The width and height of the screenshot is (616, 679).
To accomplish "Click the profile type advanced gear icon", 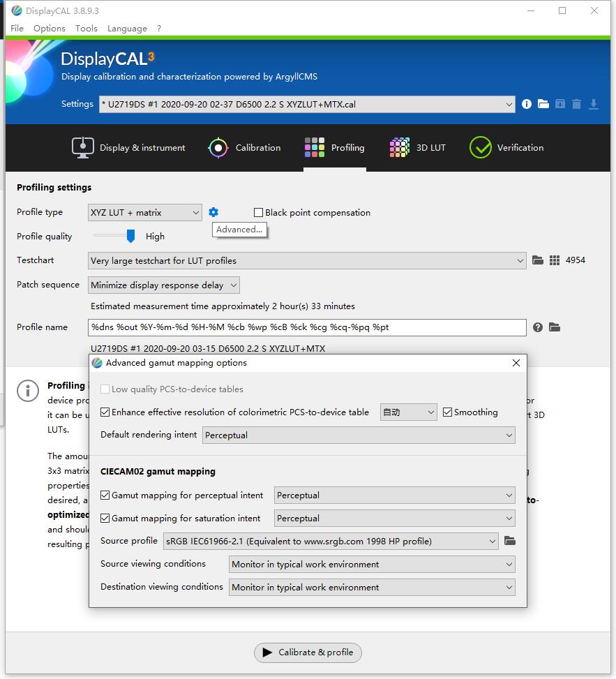I will pyautogui.click(x=213, y=212).
